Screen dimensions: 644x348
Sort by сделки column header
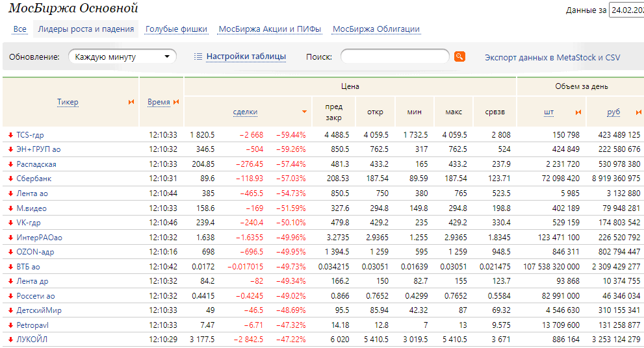pos(245,112)
